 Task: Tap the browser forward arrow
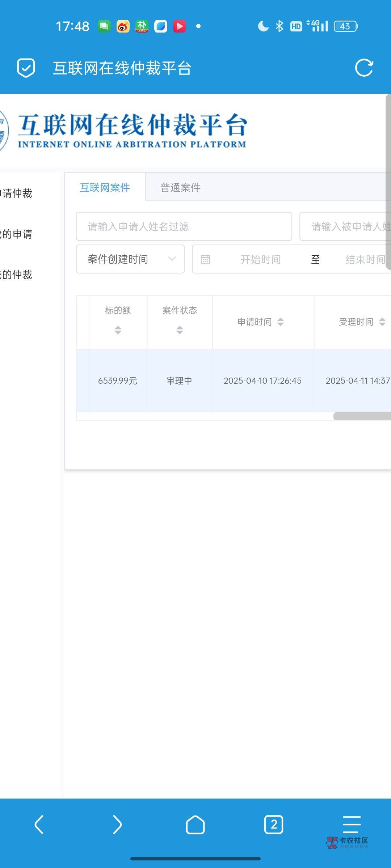coord(117,825)
